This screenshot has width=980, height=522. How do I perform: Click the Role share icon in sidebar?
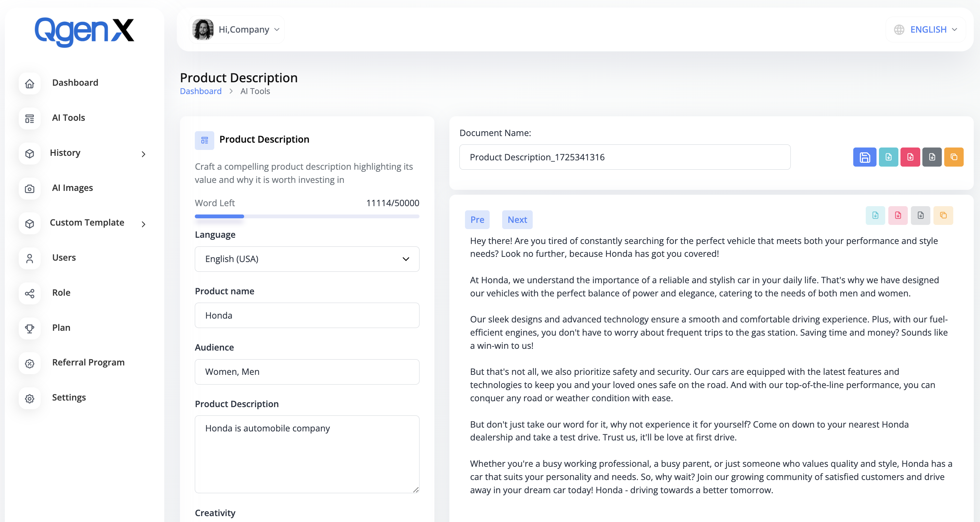(x=30, y=293)
